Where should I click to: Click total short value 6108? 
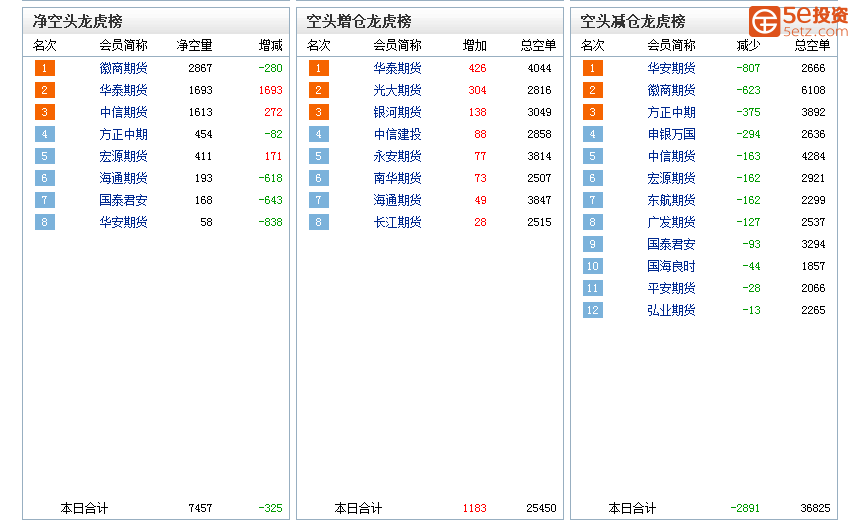(x=813, y=90)
